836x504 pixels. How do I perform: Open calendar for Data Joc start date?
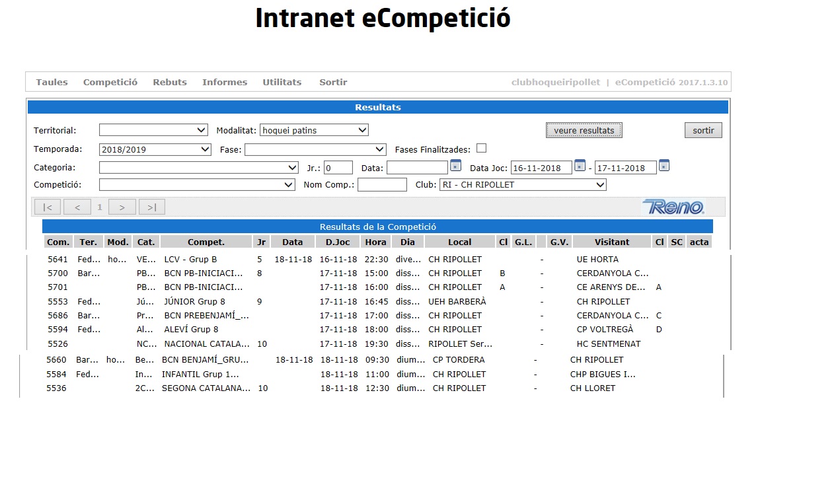pos(580,165)
